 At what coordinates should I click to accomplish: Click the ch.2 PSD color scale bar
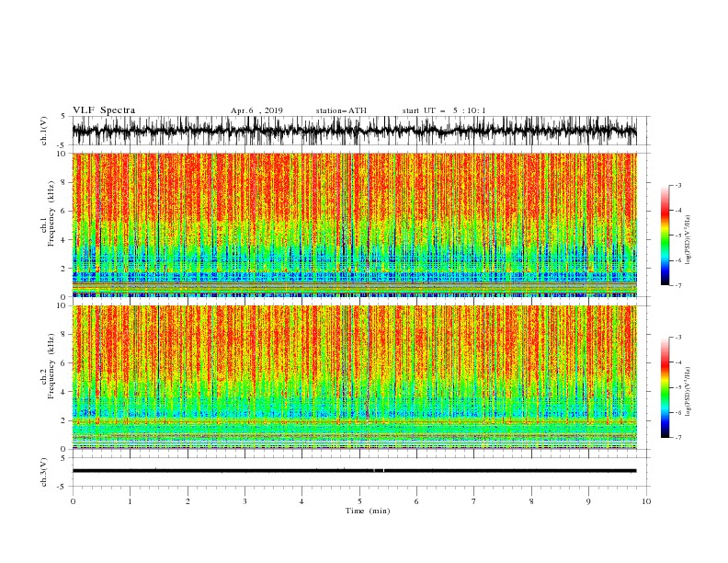(665, 387)
